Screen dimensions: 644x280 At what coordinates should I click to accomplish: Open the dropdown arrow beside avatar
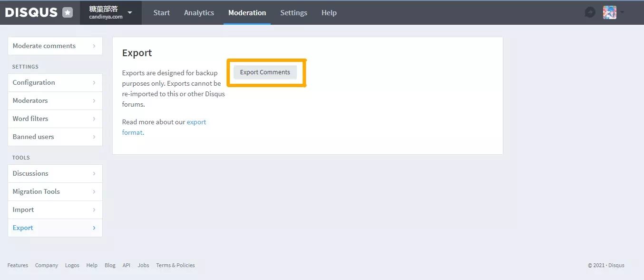tap(622, 12)
